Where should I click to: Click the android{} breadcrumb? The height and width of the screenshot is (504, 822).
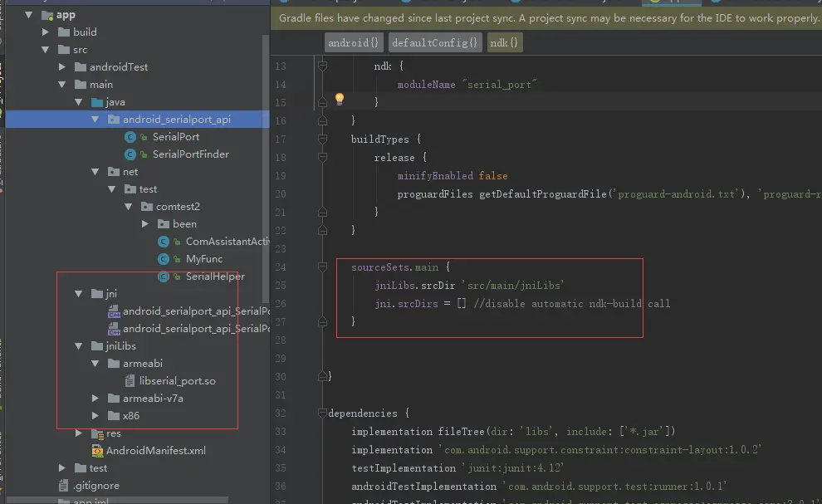(x=354, y=42)
